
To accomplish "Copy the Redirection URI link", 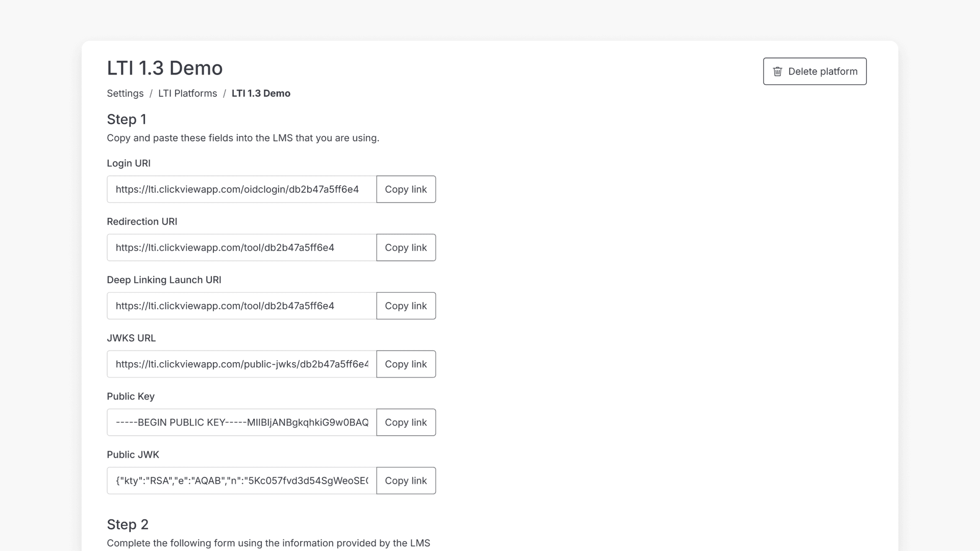I will pos(406,247).
